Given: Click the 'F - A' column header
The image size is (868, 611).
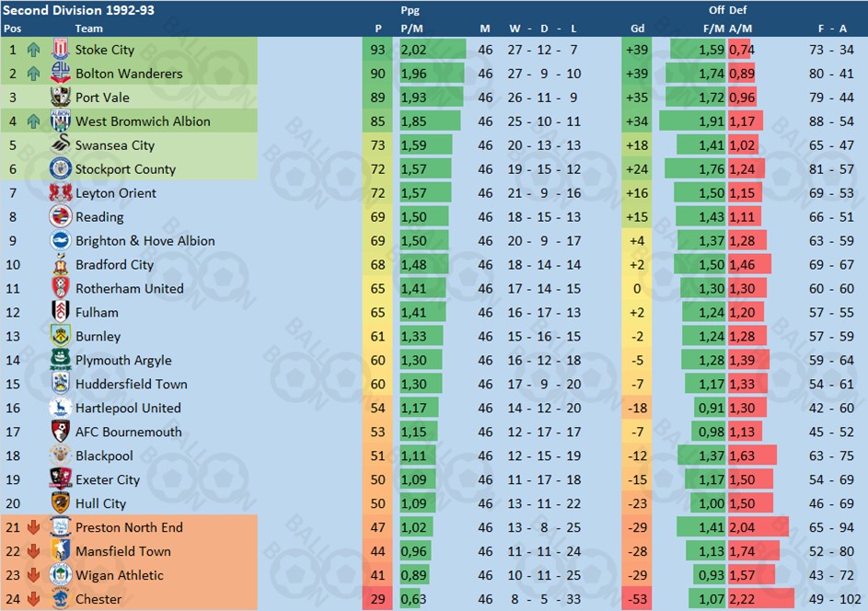Looking at the screenshot, I should (832, 29).
